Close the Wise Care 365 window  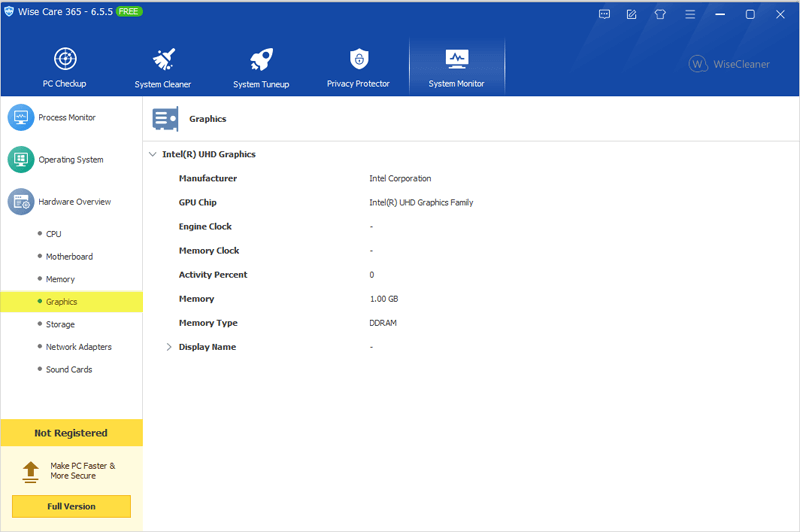pyautogui.click(x=780, y=14)
